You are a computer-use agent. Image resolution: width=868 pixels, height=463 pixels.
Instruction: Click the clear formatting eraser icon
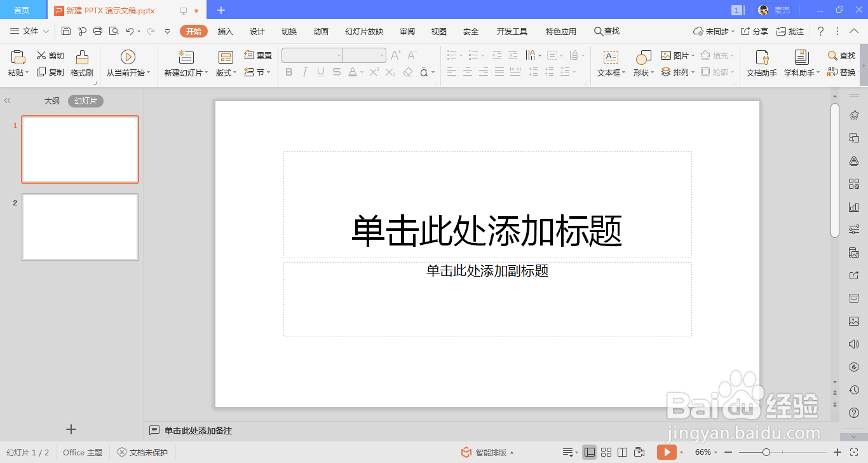click(408, 72)
